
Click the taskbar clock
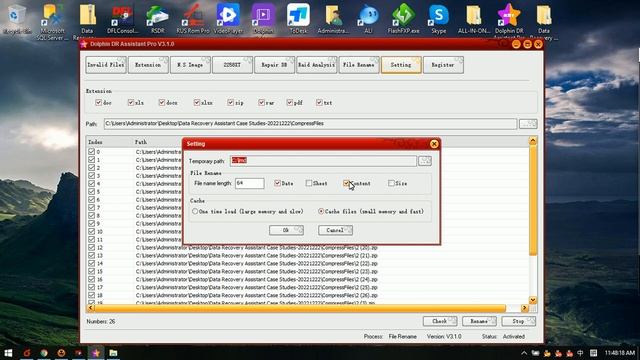[620, 353]
